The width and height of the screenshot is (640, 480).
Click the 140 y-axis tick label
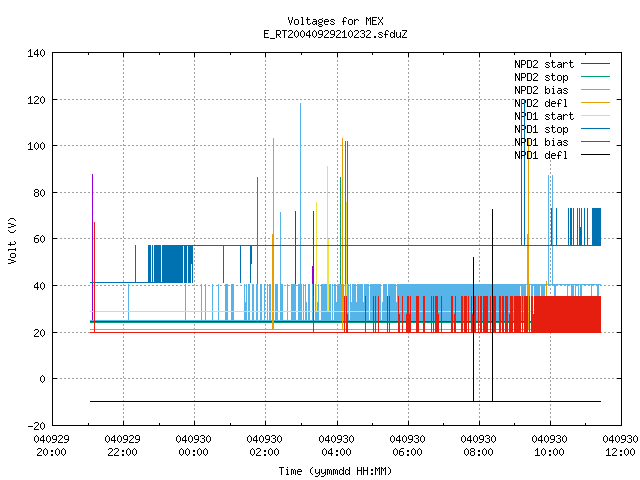36,53
